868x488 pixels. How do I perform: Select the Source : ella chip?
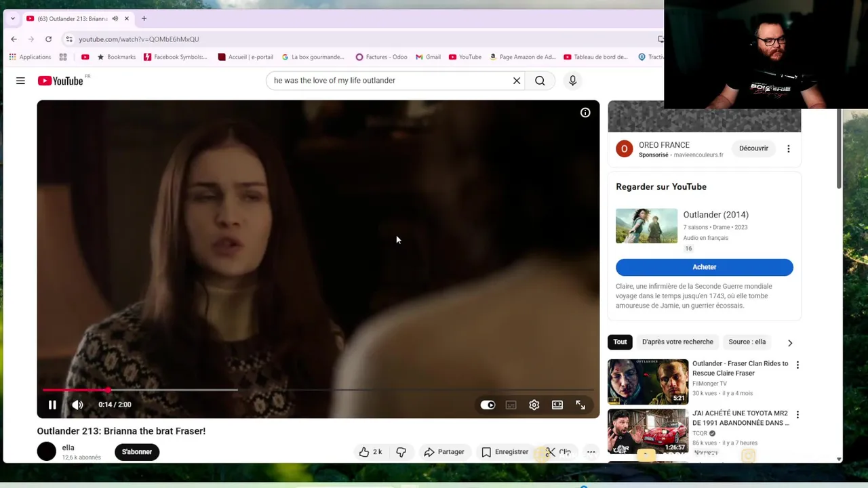[747, 342]
